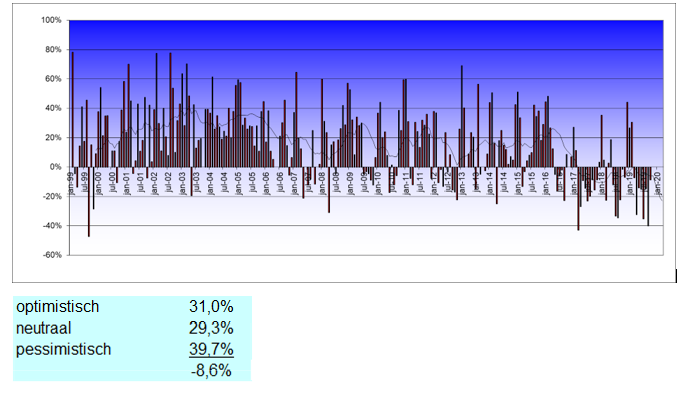Click the jan-00 x-axis label
685x393 pixels.
click(99, 183)
